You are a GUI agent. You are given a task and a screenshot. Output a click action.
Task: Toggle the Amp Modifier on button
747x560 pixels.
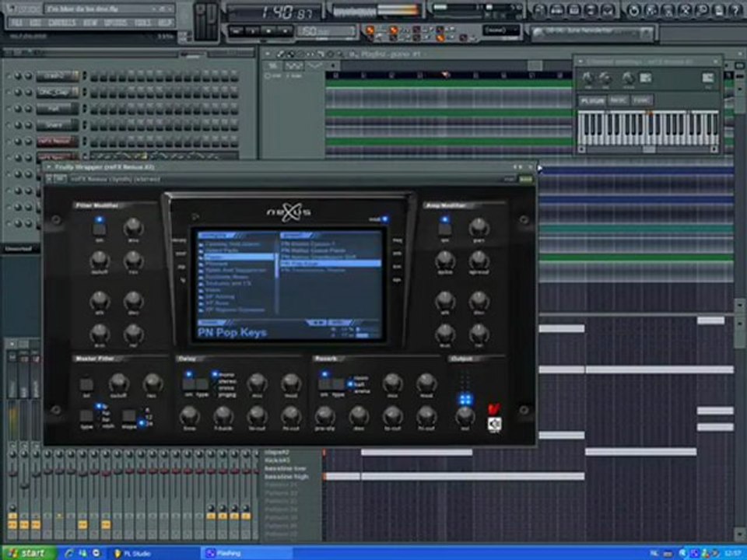tap(444, 229)
